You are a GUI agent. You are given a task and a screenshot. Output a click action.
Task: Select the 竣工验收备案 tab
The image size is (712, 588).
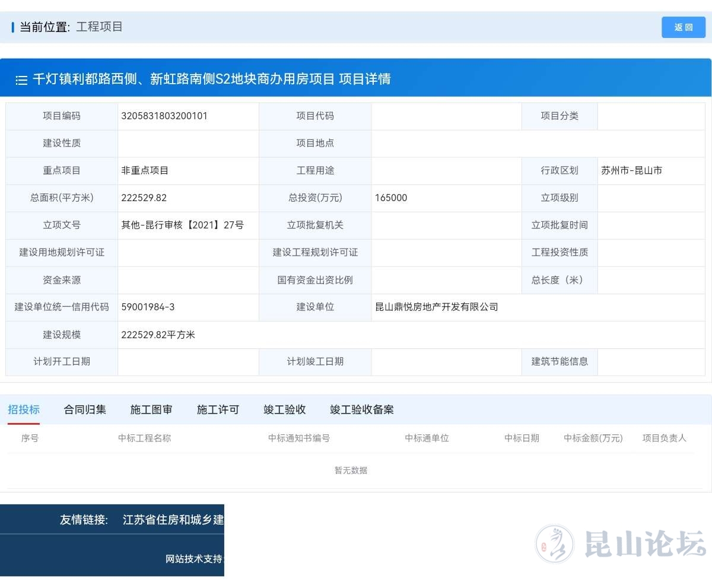tap(362, 409)
